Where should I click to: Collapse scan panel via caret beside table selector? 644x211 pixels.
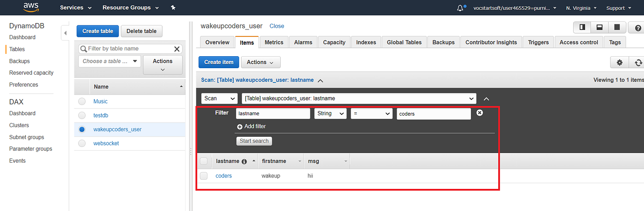point(486,99)
